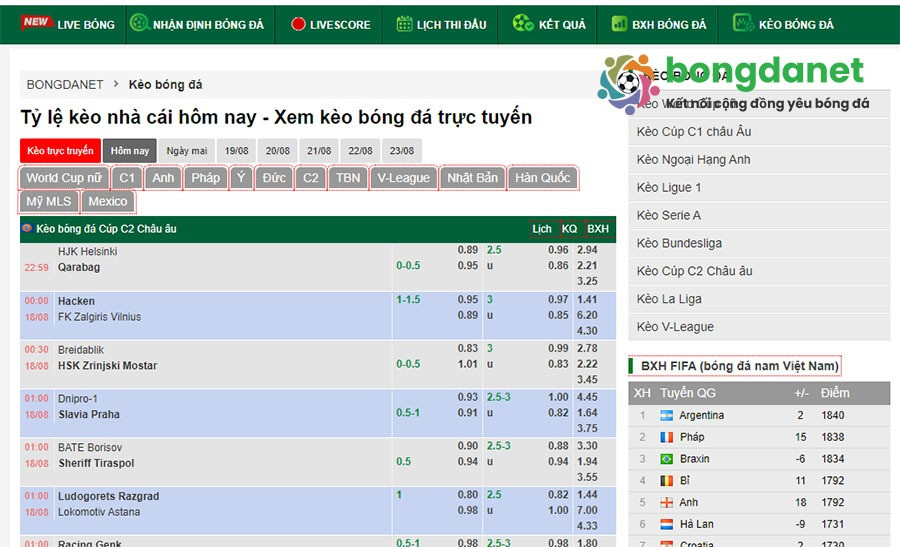Click the Kèo Bóng Đá menu icon
This screenshot has width=900, height=547.
(x=743, y=23)
